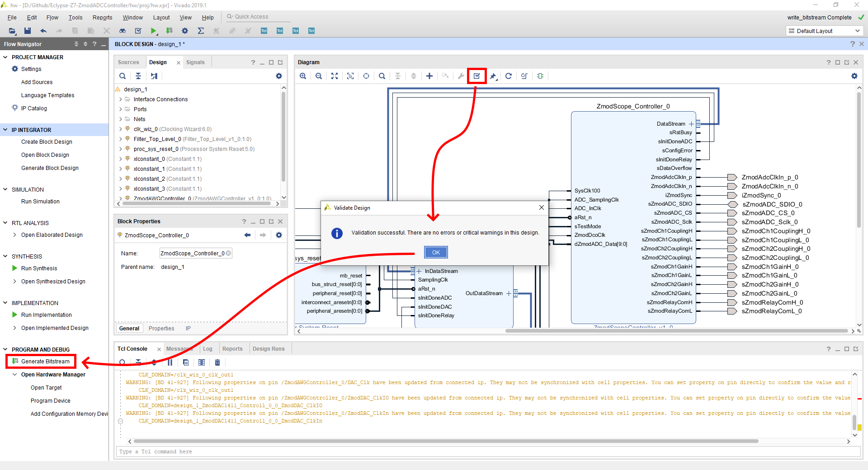
Task: Open IP Catalog
Action: click(34, 108)
